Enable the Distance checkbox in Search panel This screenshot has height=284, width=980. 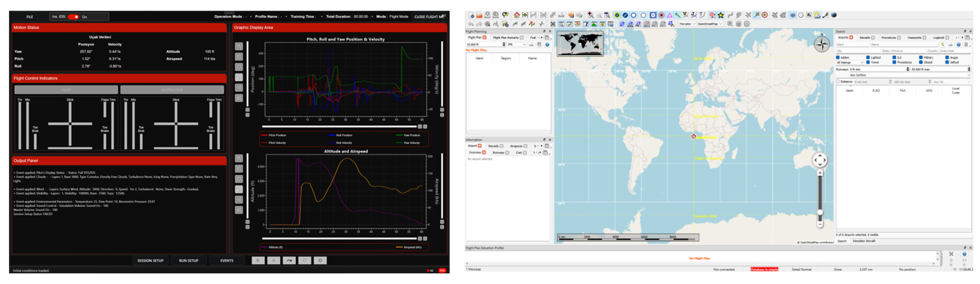[838, 81]
